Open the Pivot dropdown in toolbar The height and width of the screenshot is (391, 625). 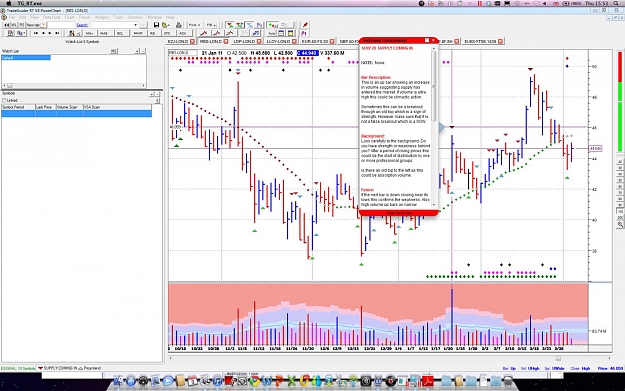(x=194, y=25)
